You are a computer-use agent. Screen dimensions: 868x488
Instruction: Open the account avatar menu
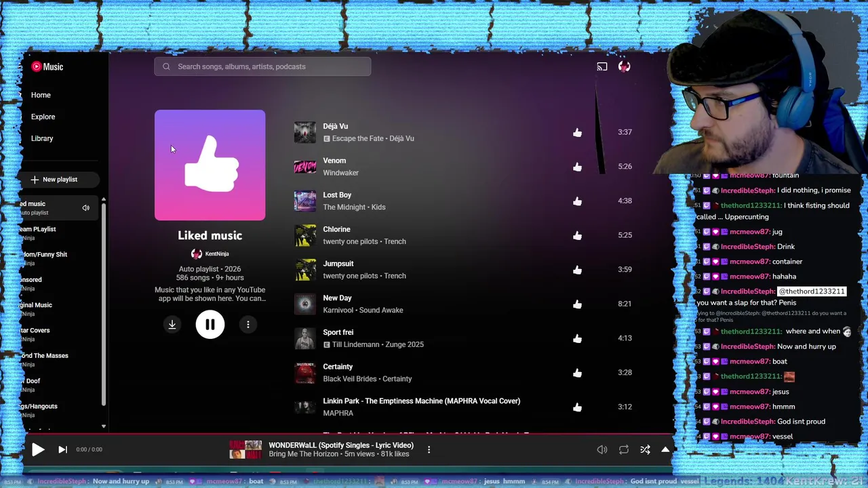624,66
